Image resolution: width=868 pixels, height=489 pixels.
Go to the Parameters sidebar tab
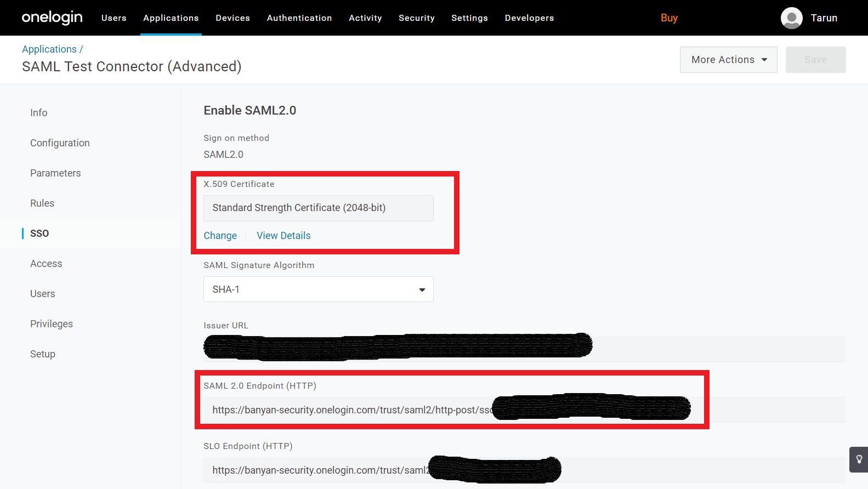pyautogui.click(x=55, y=173)
